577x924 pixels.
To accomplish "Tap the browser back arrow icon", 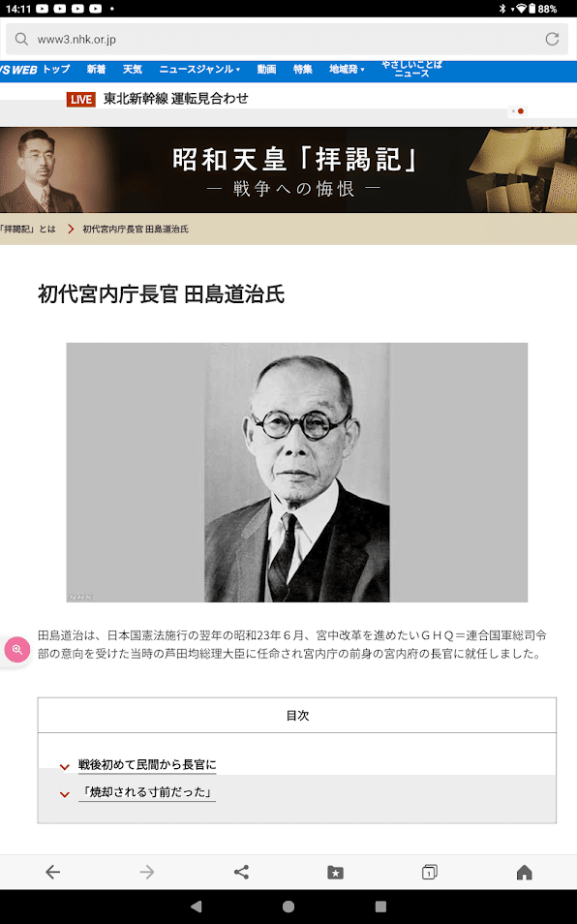I will click(x=53, y=872).
